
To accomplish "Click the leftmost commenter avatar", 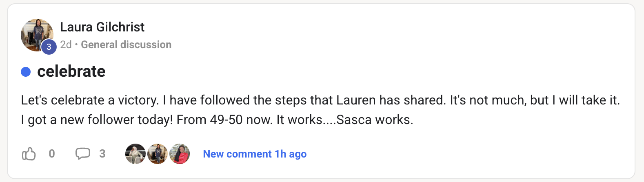I will pyautogui.click(x=135, y=154).
